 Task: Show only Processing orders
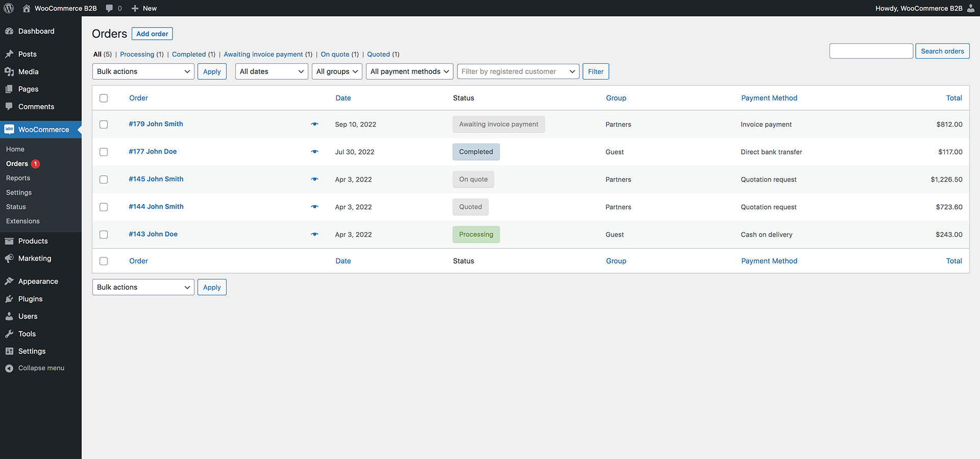point(137,54)
